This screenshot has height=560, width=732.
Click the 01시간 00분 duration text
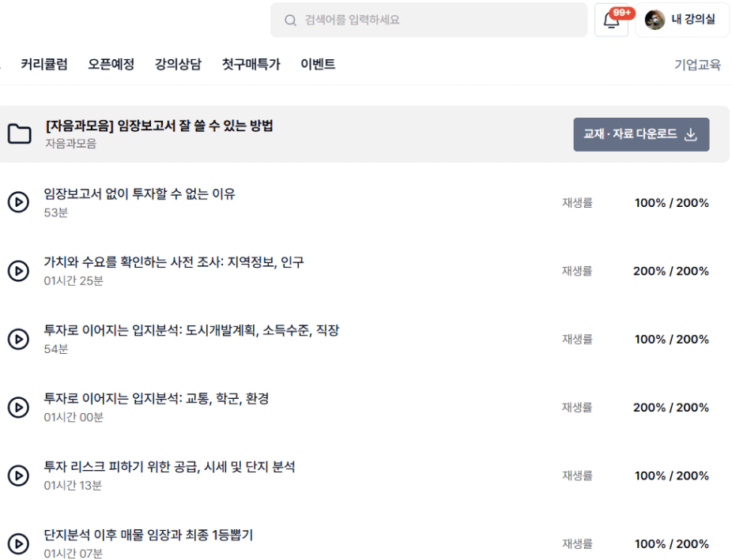click(74, 417)
